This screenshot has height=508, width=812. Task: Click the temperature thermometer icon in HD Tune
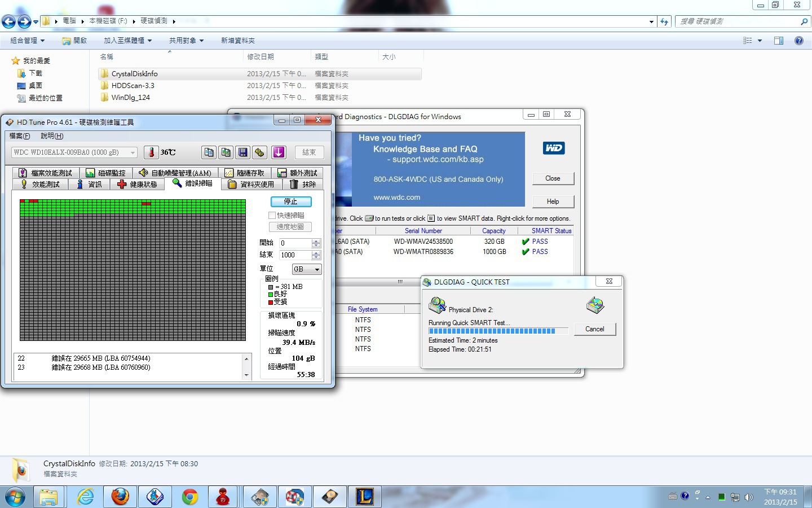point(151,152)
